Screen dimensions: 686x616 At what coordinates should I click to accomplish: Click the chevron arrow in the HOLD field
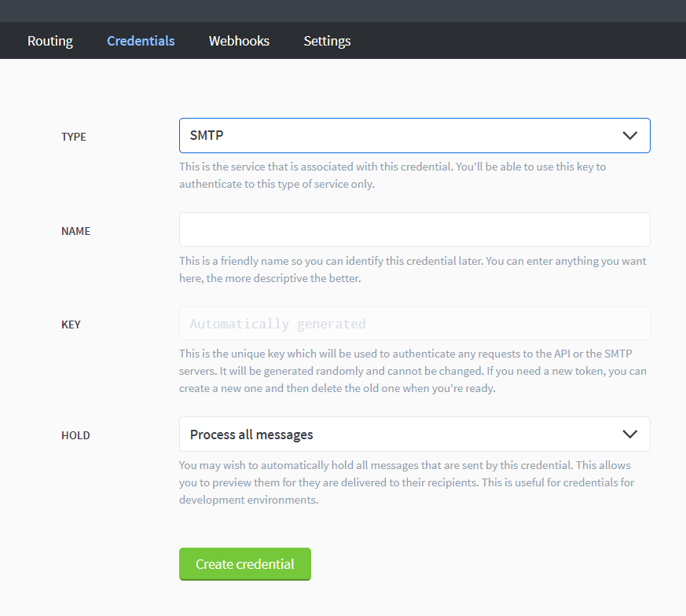(629, 434)
